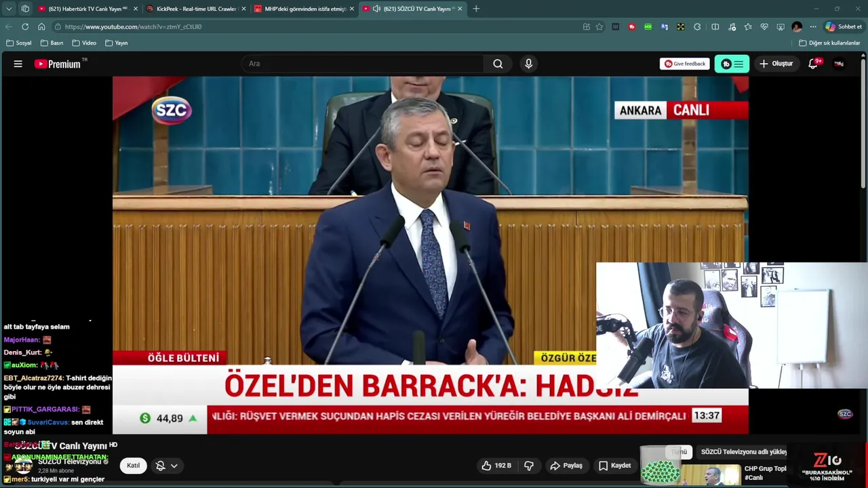Image resolution: width=868 pixels, height=488 pixels.
Task: Start voice search with the microphone icon
Action: pos(529,64)
